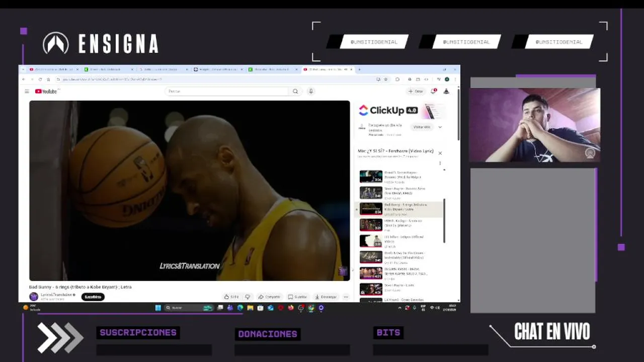This screenshot has height=362, width=644.
Task: Activate voice search microphone icon
Action: pyautogui.click(x=311, y=91)
